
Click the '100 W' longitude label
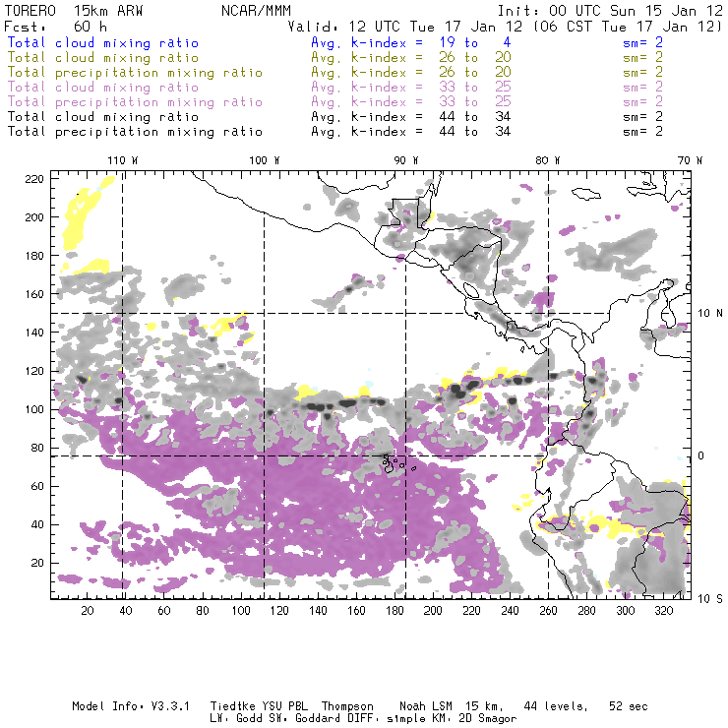(x=265, y=160)
